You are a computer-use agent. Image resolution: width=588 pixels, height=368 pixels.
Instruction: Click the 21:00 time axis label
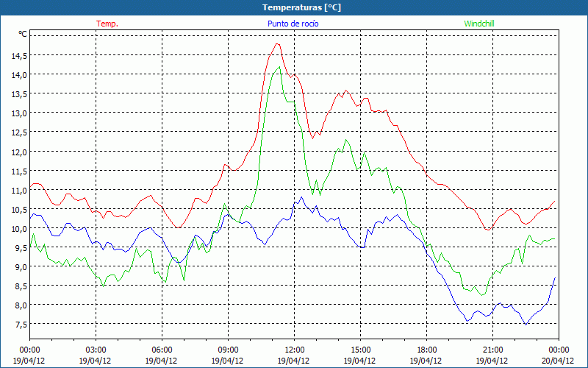pos(492,350)
